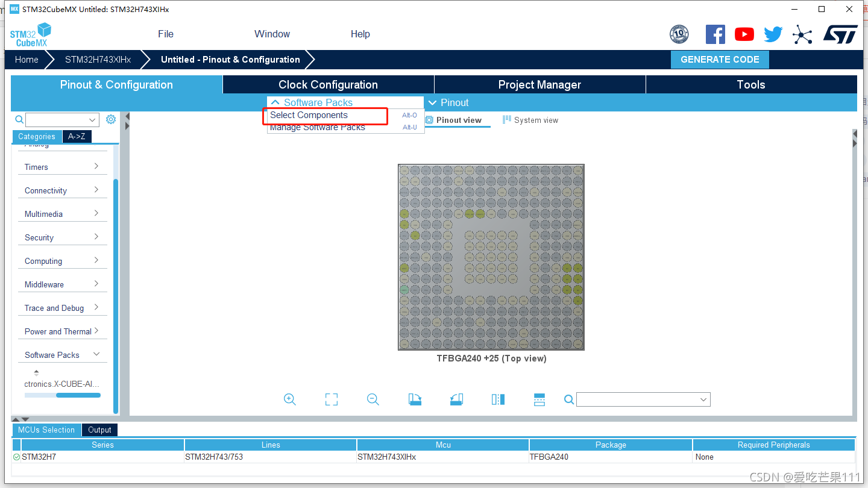Screen dimensions: 868x488
Task: Open the categories settings gear
Action: [111, 119]
